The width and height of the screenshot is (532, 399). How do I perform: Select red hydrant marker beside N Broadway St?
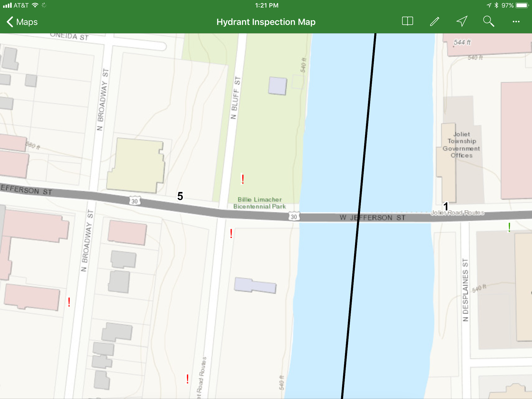(69, 302)
